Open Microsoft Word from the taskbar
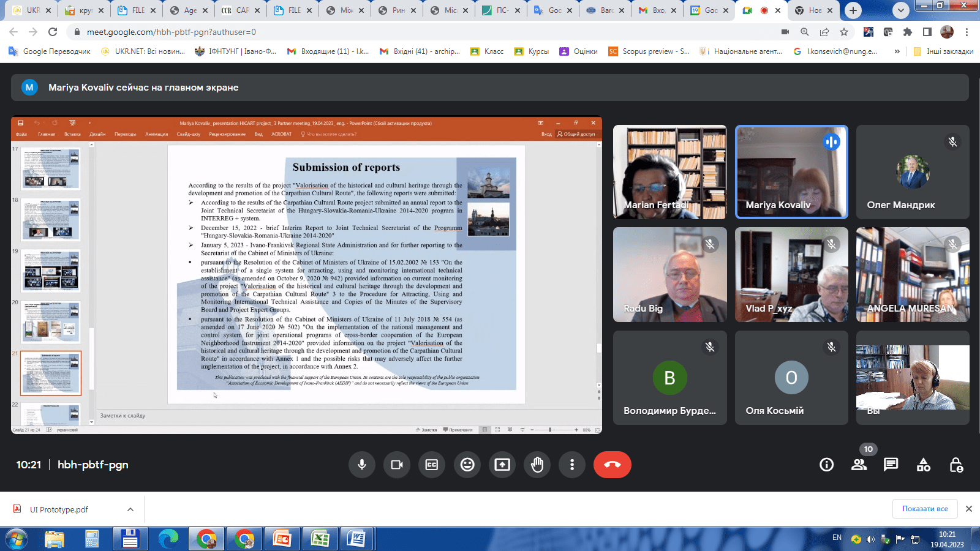The image size is (980, 551). [356, 539]
